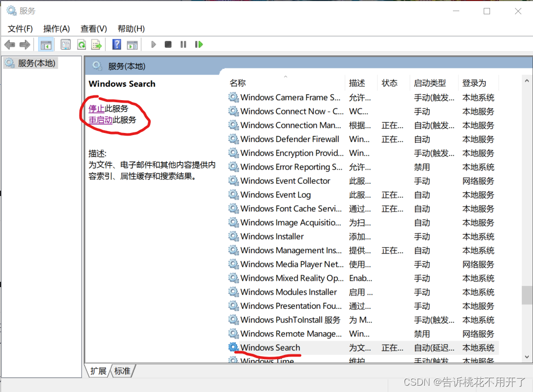Click the scrollbar up arrow
Screen dimensions: 533x392
coord(527,81)
